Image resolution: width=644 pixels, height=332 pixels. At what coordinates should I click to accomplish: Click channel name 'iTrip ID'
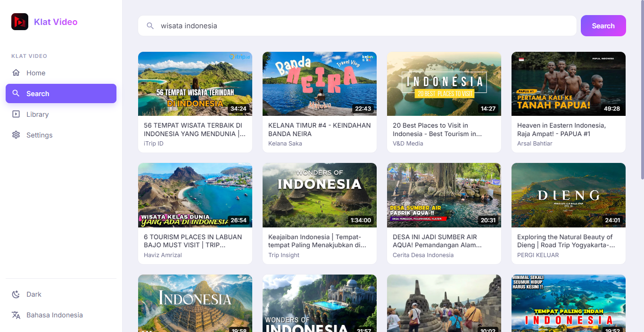click(x=154, y=144)
